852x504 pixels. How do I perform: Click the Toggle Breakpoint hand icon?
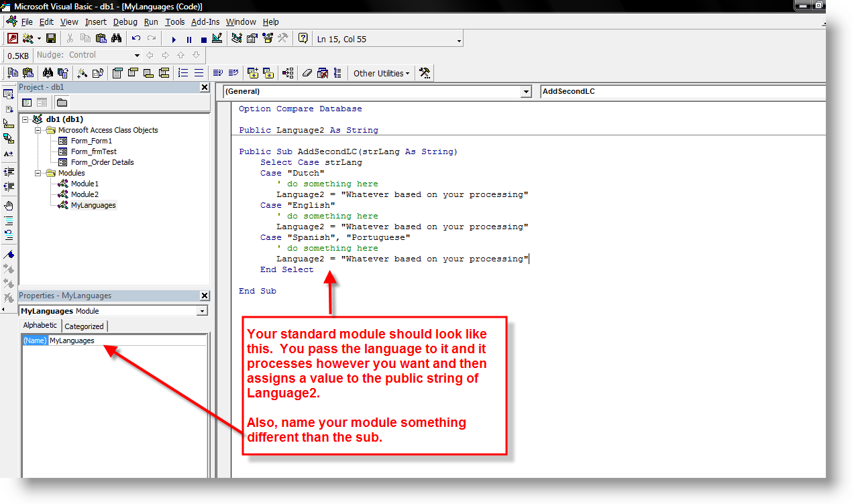[x=9, y=205]
